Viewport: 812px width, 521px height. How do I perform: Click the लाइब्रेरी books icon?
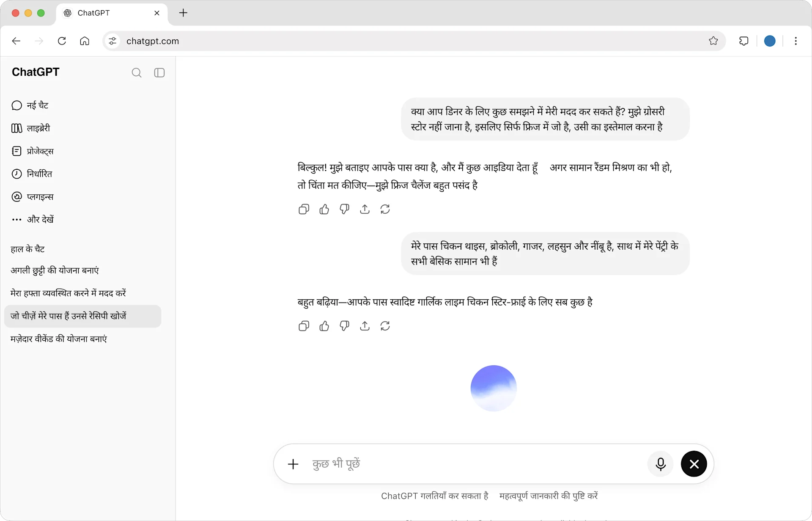(x=16, y=128)
